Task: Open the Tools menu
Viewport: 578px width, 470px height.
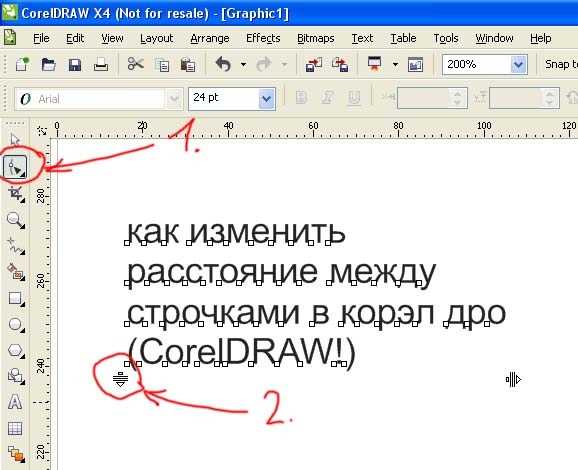Action: coord(445,38)
